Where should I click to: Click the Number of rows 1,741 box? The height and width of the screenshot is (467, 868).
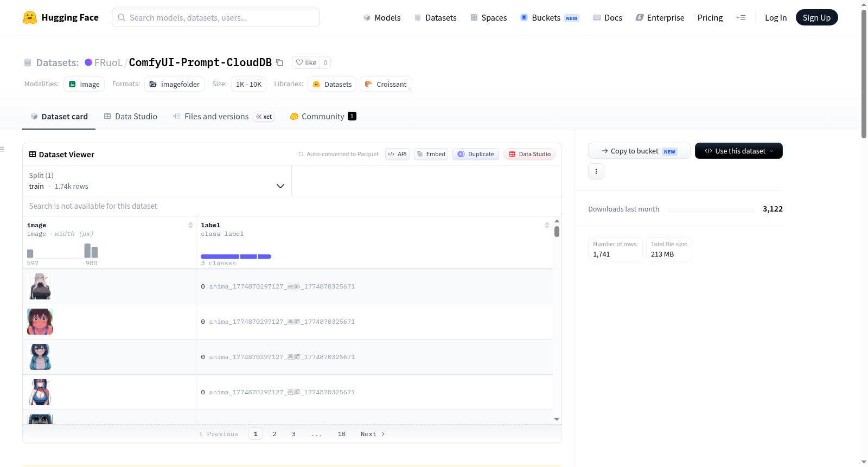click(x=615, y=250)
